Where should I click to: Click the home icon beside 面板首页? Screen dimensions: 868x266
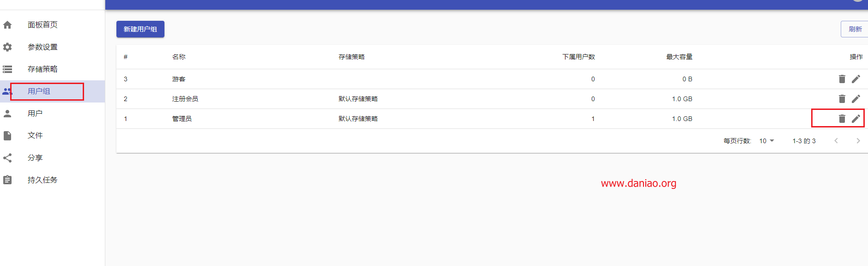tap(7, 25)
